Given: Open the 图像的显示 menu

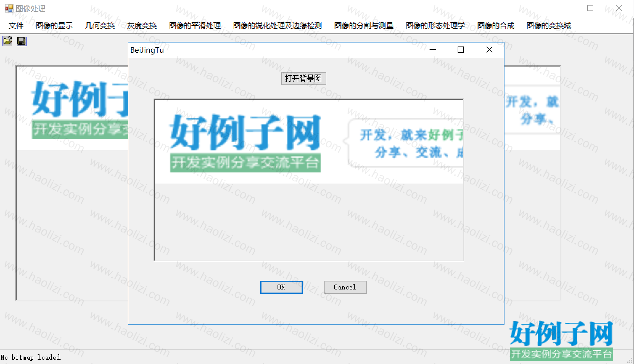Looking at the screenshot, I should pos(54,26).
